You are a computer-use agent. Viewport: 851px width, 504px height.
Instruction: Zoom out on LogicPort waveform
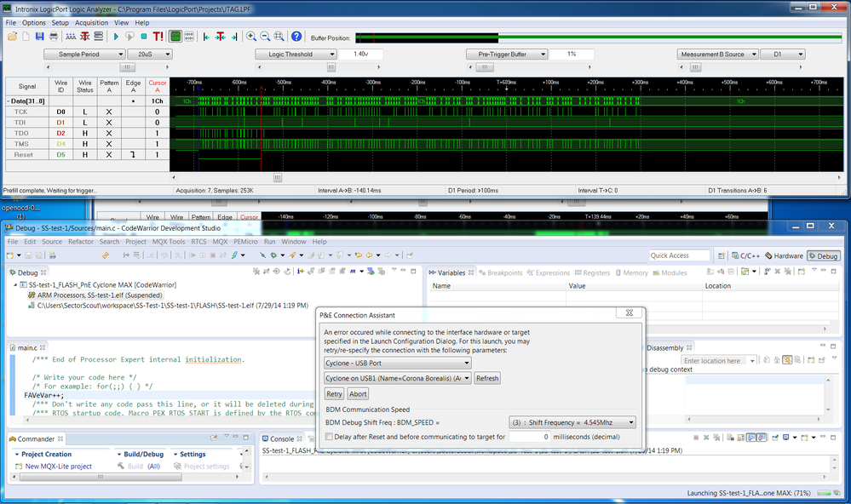pos(266,37)
